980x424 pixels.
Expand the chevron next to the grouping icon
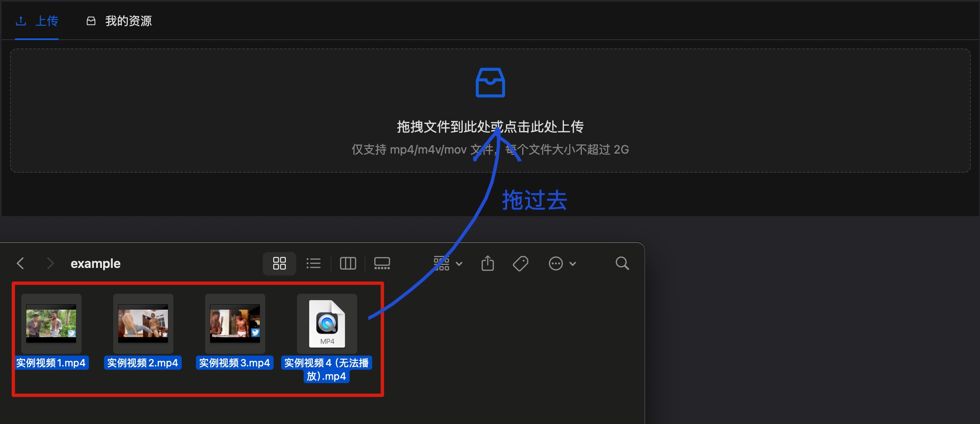point(460,264)
